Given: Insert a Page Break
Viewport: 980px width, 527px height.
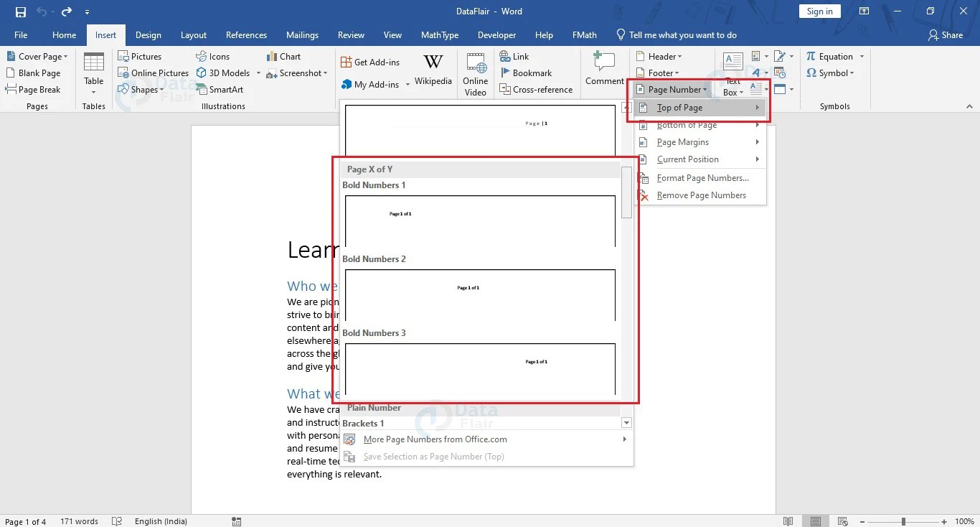Looking at the screenshot, I should [x=33, y=89].
